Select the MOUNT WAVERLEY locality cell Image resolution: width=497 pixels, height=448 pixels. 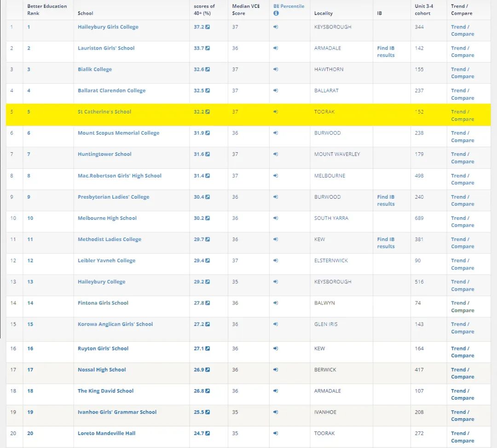click(x=337, y=154)
